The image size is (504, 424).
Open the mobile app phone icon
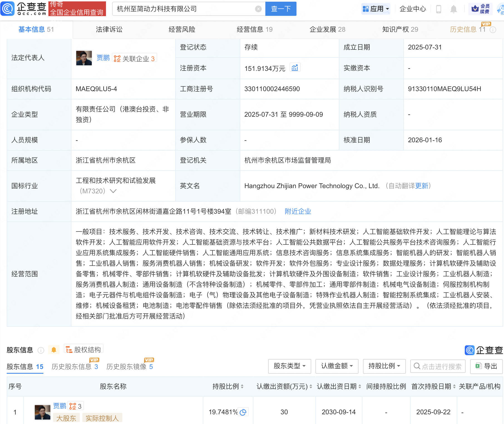pyautogui.click(x=438, y=9)
